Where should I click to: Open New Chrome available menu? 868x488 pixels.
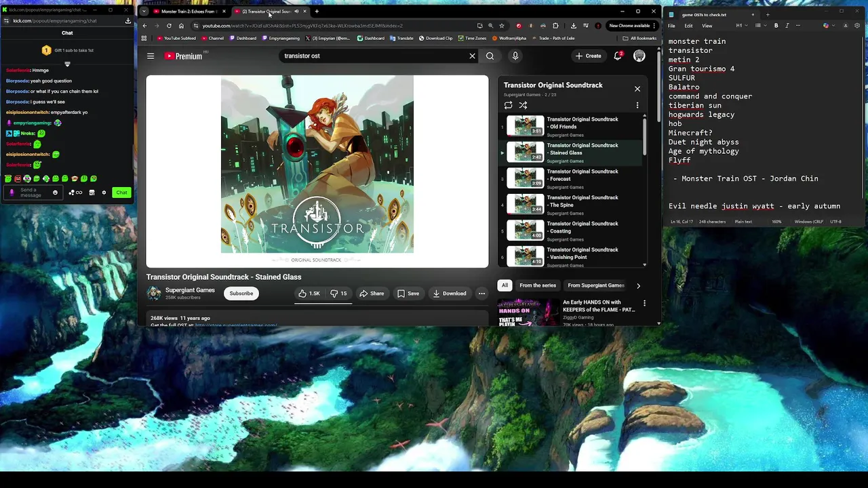633,26
